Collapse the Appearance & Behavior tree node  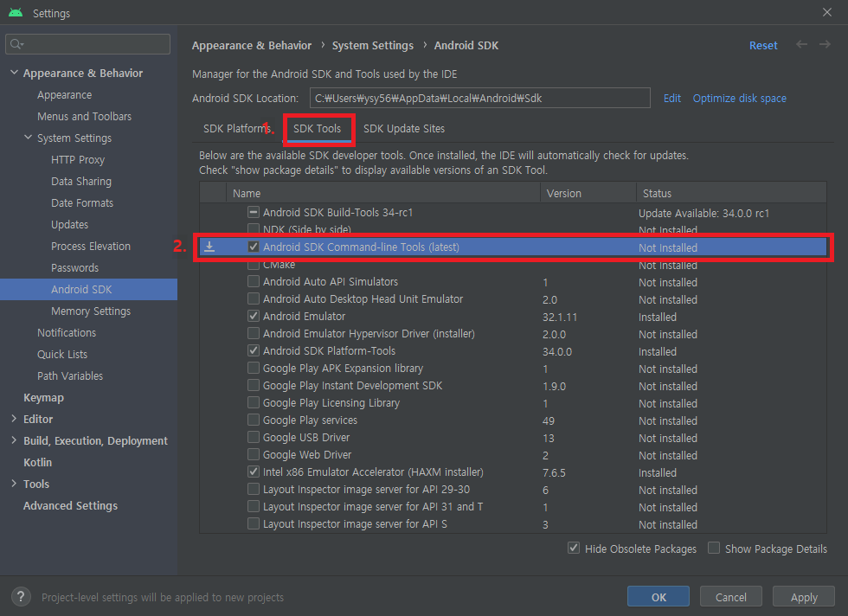click(x=14, y=73)
